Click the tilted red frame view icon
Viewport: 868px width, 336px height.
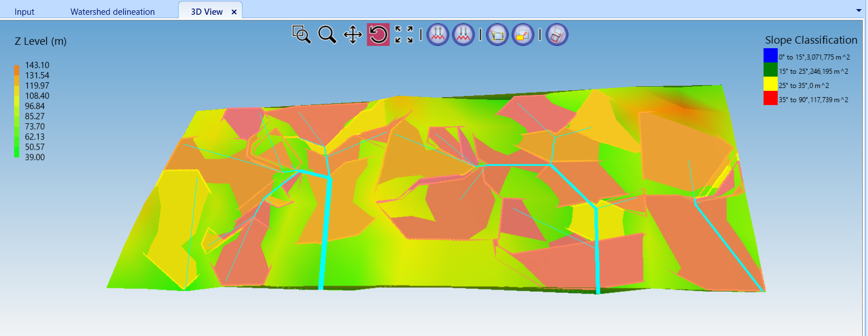(x=557, y=35)
